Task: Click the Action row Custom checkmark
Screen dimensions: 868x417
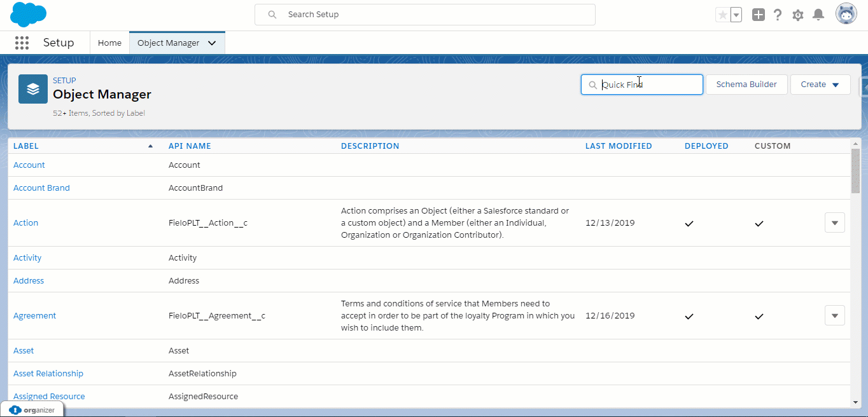Action: coord(759,224)
